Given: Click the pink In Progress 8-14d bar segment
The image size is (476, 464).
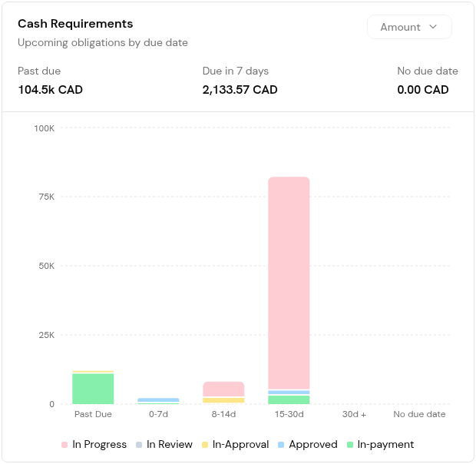Looking at the screenshot, I should 223,389.
